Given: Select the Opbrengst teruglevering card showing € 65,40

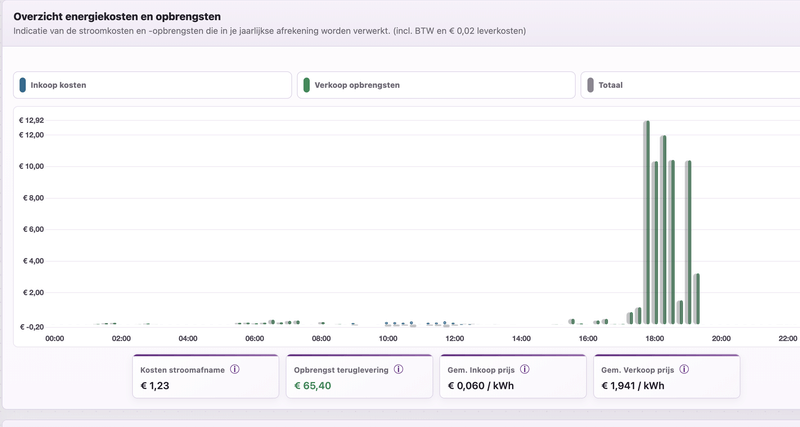Looking at the screenshot, I should point(359,376).
